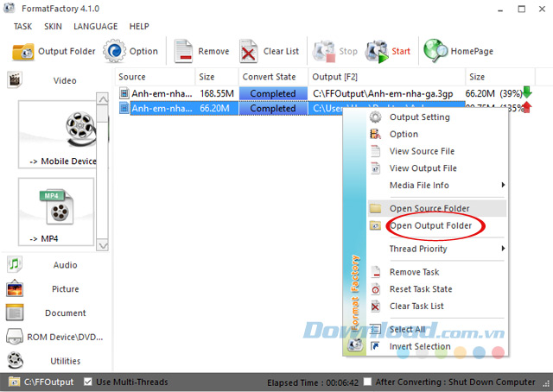Image resolution: width=553 pixels, height=392 pixels.
Task: Click the Audio category label
Action: click(66, 265)
